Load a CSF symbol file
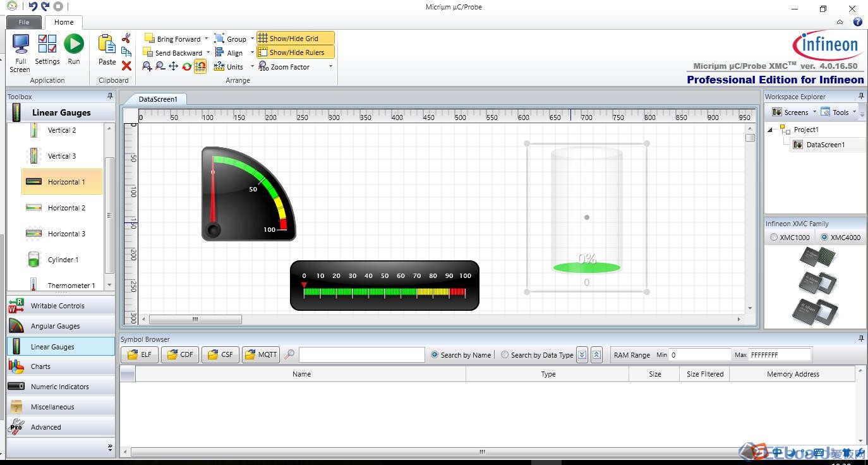Viewport: 868px width, 465px height. pos(220,354)
